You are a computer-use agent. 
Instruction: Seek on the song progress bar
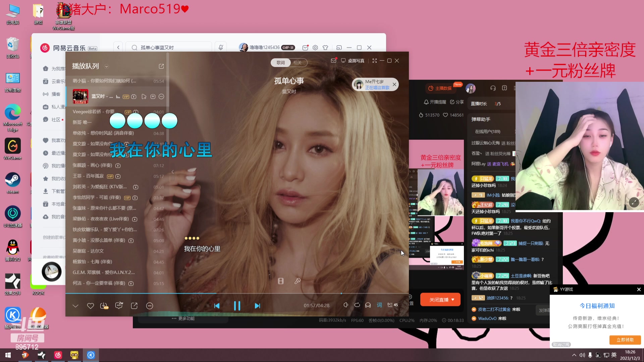[x=268, y=294]
